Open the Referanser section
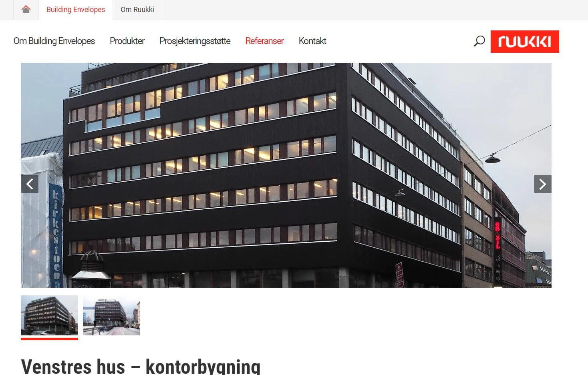This screenshot has height=375, width=588. tap(264, 41)
